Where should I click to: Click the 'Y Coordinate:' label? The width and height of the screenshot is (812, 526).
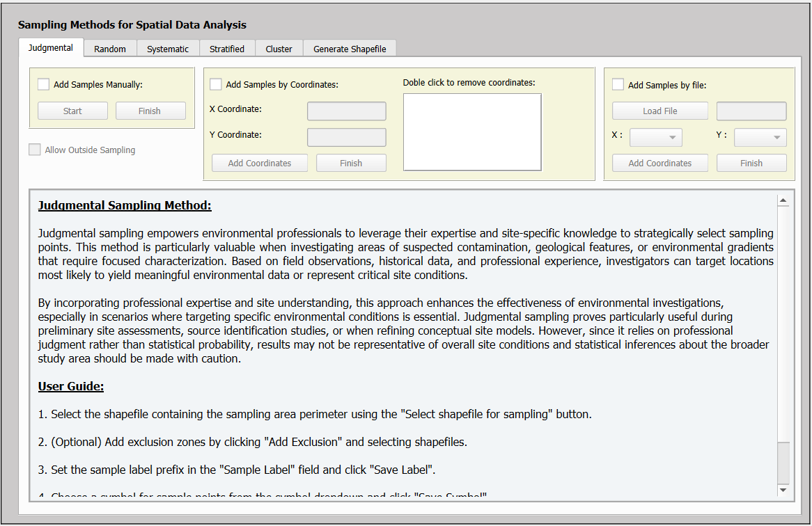pos(235,134)
